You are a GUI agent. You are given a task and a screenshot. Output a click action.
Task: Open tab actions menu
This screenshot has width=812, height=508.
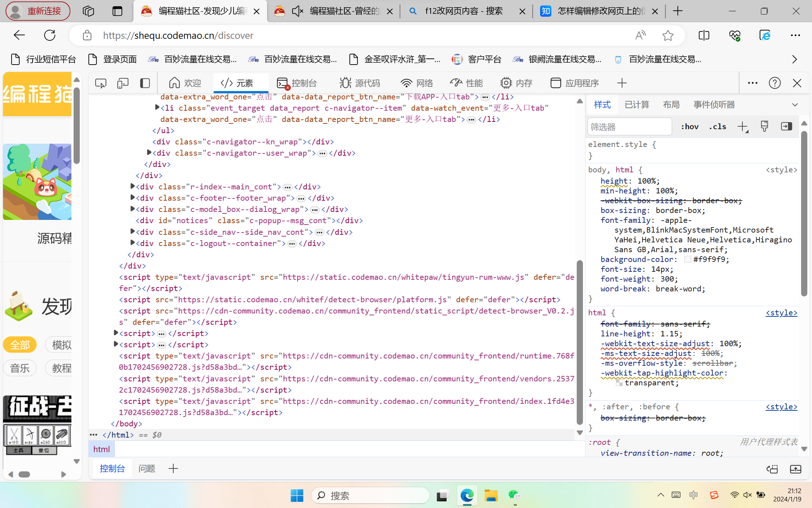117,11
